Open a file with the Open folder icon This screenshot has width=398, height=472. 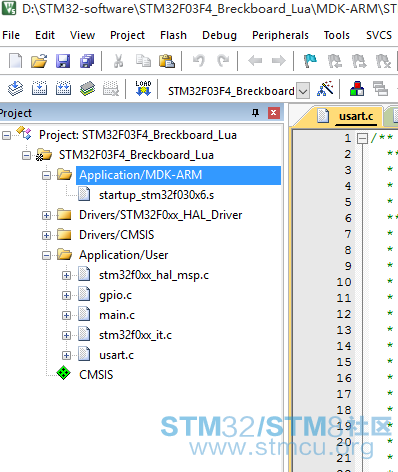39,61
